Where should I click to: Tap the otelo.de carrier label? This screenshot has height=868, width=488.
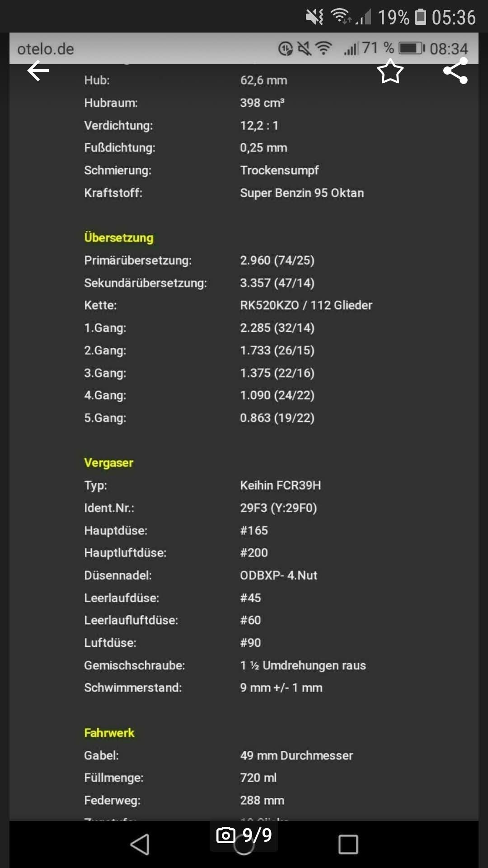[46, 49]
